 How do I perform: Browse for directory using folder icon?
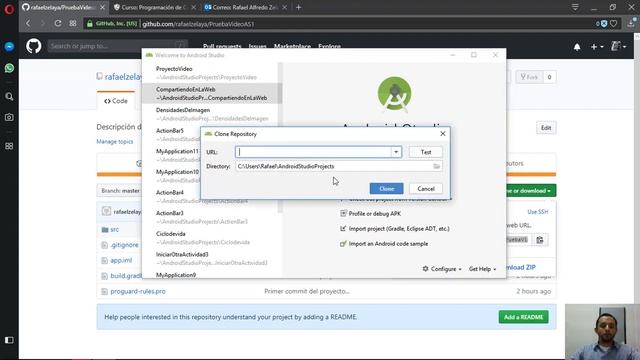click(x=436, y=166)
